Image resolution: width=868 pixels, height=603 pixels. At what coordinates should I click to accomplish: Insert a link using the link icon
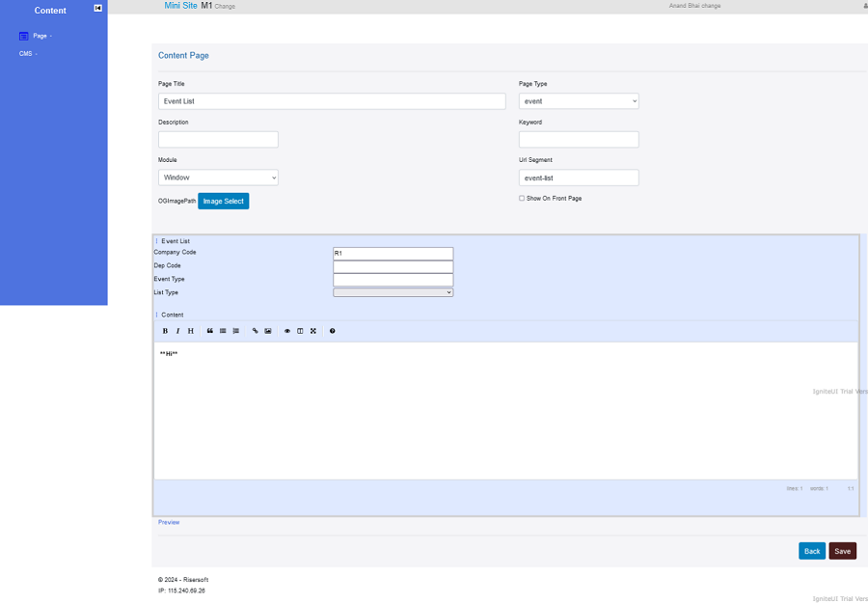pos(256,331)
